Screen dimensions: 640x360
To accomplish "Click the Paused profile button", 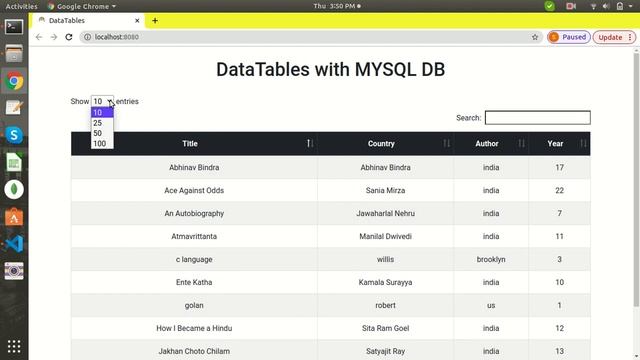I will 569,37.
